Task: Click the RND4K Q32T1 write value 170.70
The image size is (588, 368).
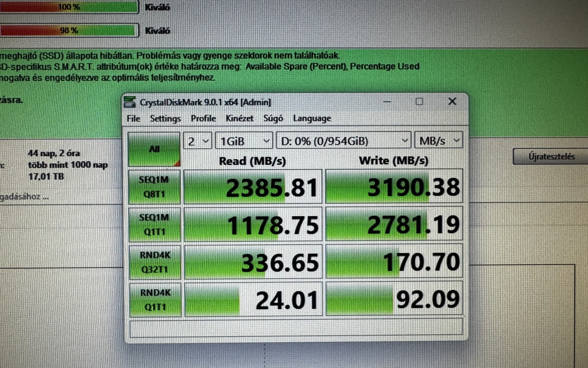Action: pos(394,261)
